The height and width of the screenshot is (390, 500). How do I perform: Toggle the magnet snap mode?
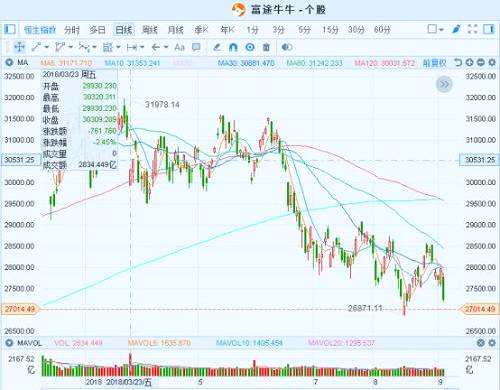pos(233,47)
